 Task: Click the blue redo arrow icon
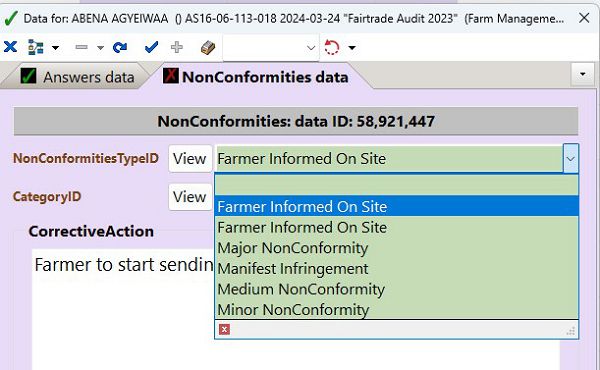(120, 47)
